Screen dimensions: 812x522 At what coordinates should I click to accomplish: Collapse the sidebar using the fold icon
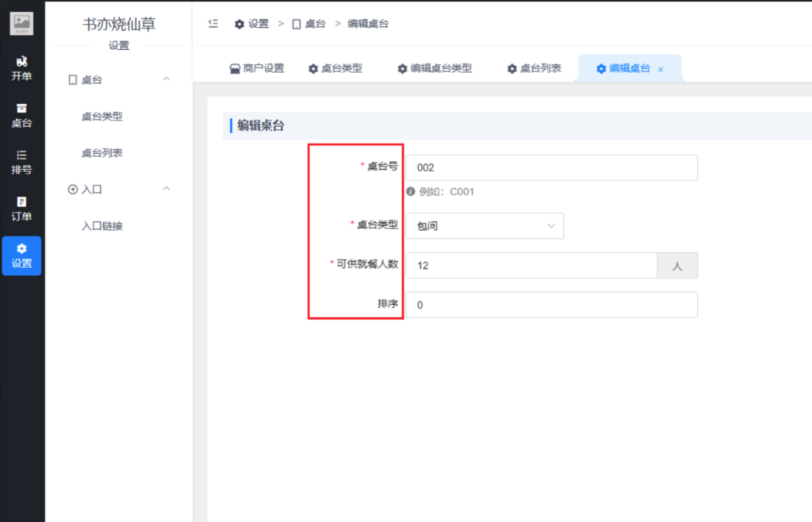coord(212,24)
